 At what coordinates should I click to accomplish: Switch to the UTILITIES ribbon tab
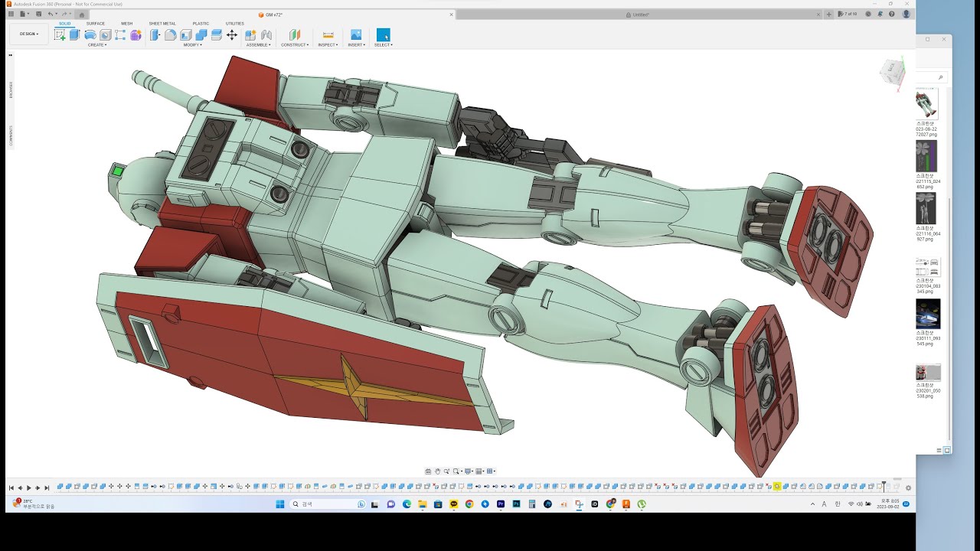(x=235, y=24)
